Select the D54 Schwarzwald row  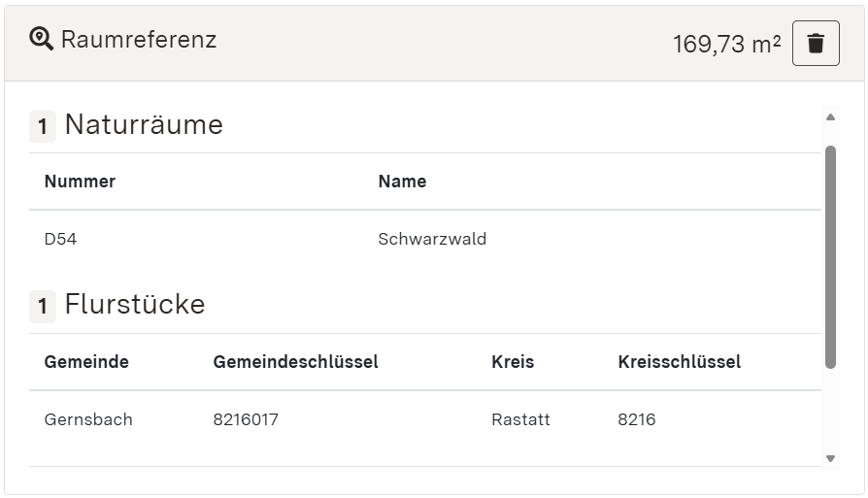click(424, 239)
